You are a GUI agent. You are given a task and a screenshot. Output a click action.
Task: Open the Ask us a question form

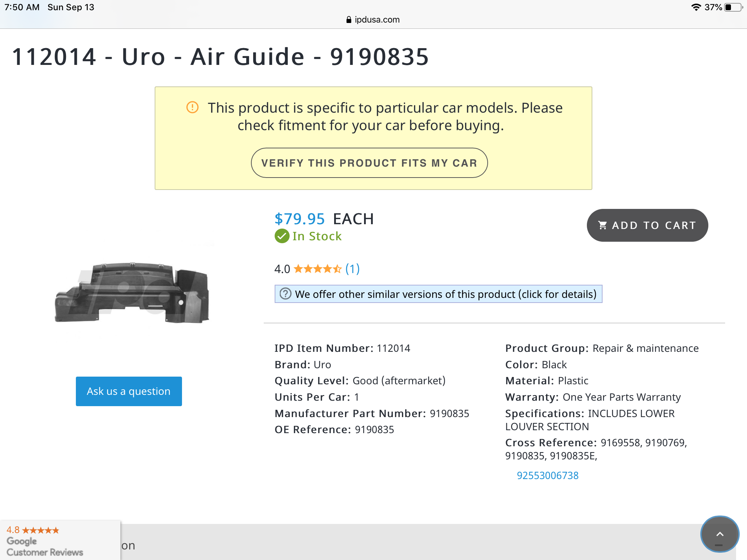tap(129, 391)
